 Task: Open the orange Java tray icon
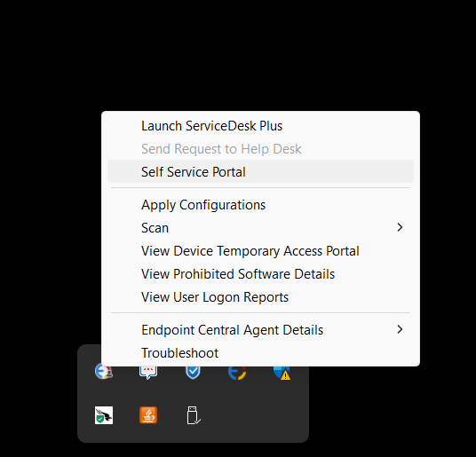[x=148, y=415]
